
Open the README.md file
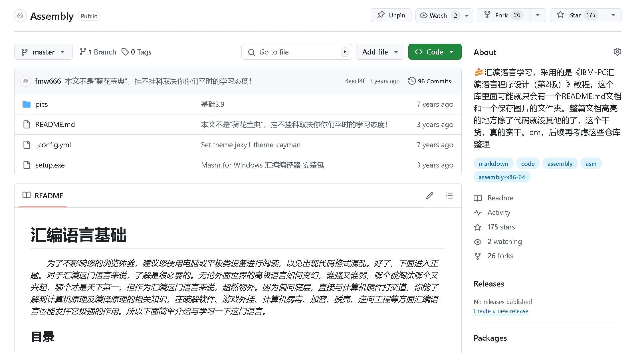(x=55, y=124)
